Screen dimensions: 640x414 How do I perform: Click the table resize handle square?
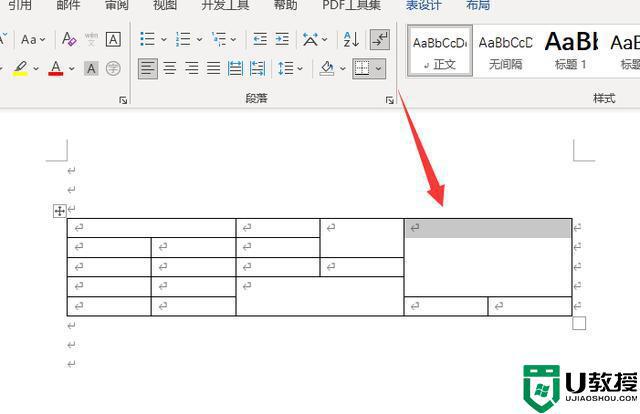(x=579, y=323)
